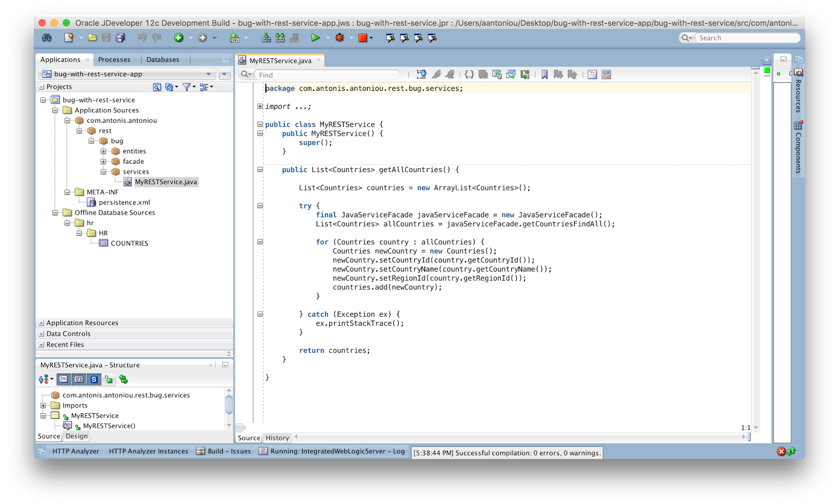Click the Forward navigation arrow icon
The image size is (839, 504).
pyautogui.click(x=202, y=38)
